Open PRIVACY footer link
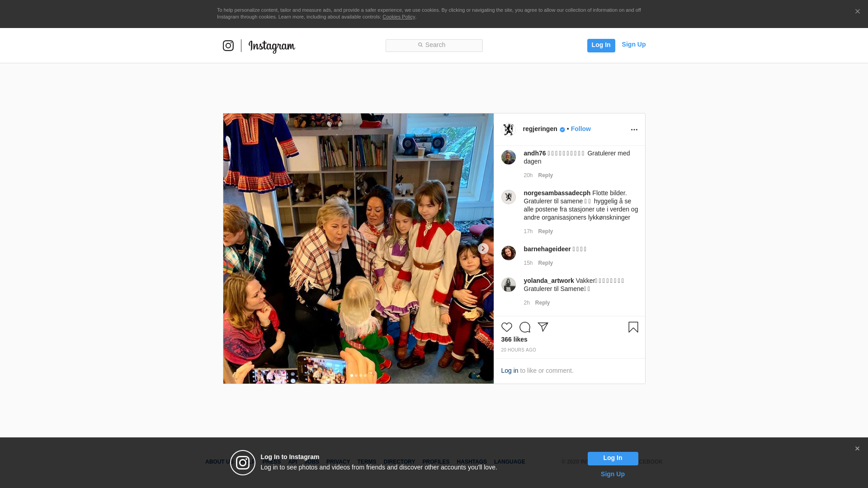The height and width of the screenshot is (488, 868). pyautogui.click(x=338, y=462)
